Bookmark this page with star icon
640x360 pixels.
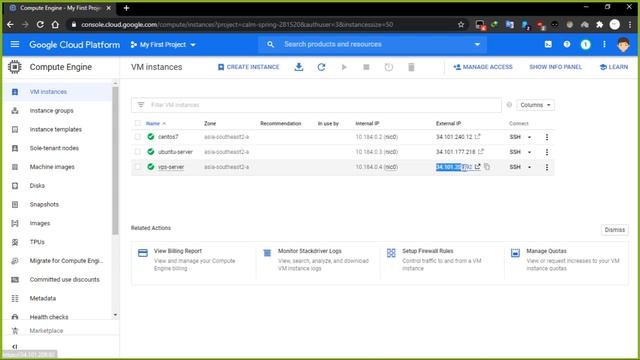(x=461, y=24)
